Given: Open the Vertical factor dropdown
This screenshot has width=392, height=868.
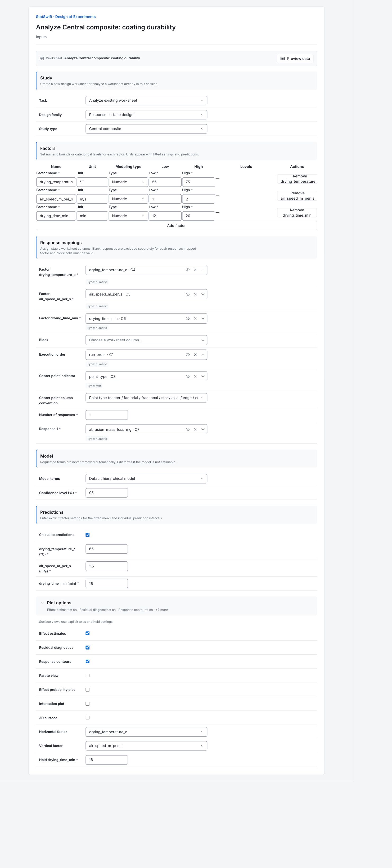Looking at the screenshot, I should (x=146, y=746).
